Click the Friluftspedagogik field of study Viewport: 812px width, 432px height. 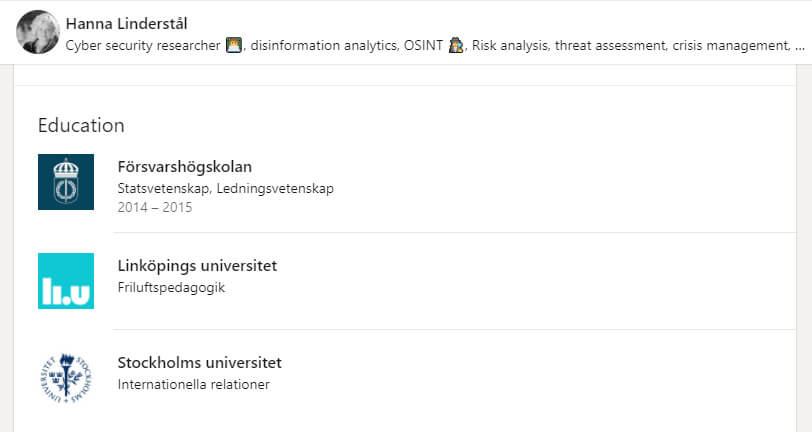[x=171, y=287]
